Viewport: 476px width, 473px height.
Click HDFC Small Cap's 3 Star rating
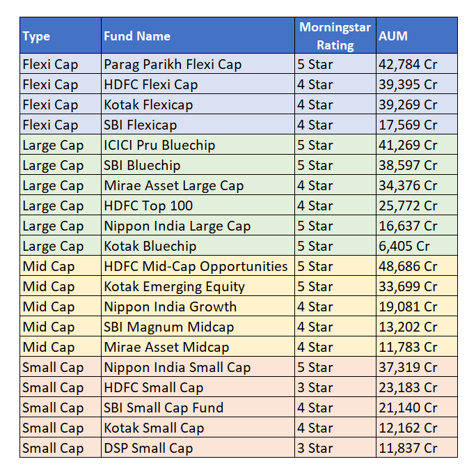(315, 387)
